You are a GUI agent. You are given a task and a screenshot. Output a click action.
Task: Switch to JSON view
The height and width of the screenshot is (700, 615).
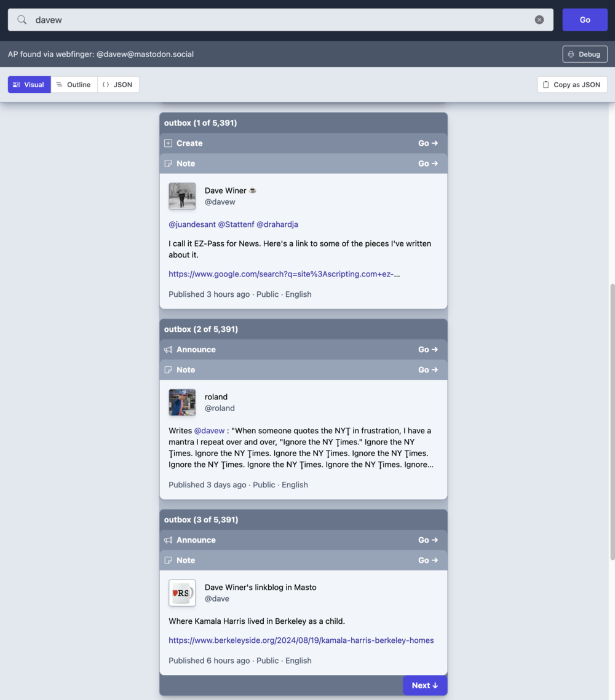pos(118,85)
